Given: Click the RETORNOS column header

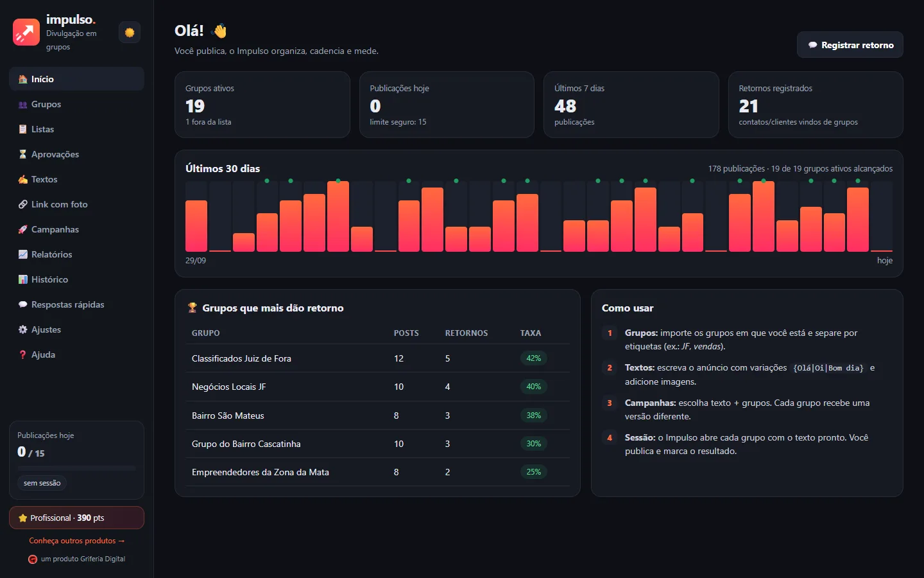Looking at the screenshot, I should coord(466,333).
